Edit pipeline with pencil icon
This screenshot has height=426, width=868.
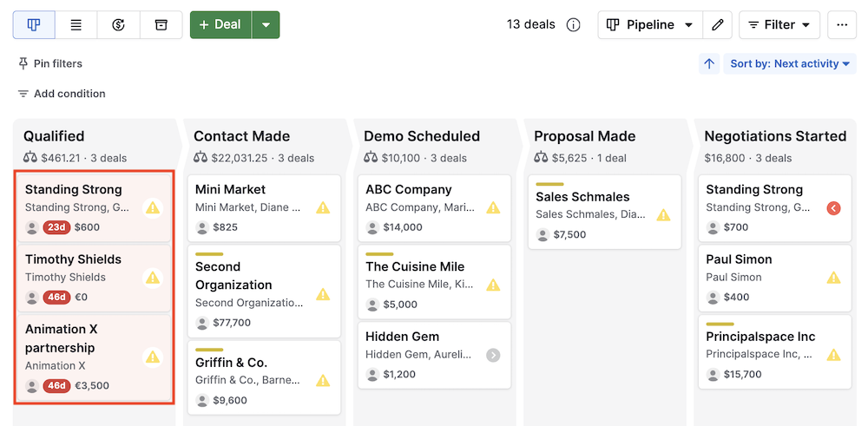[717, 25]
